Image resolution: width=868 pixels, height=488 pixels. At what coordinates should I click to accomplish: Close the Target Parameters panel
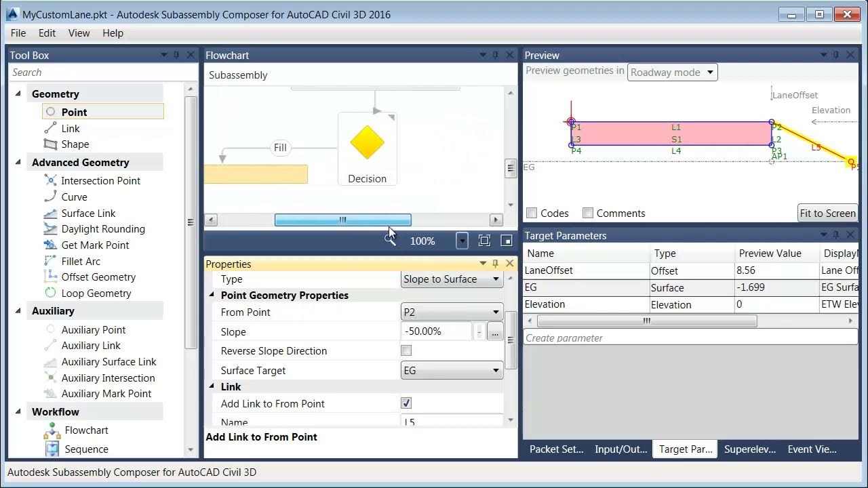tap(850, 235)
